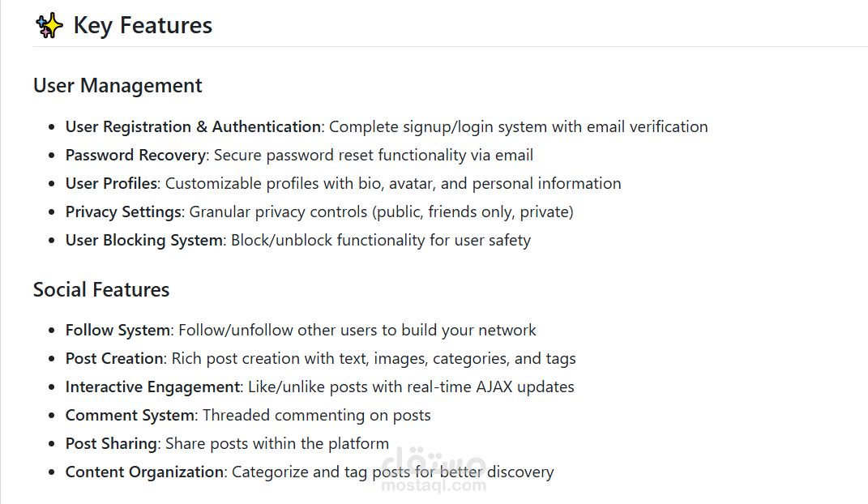Click the bullet before Follow System
868x504 pixels.
tap(52, 331)
